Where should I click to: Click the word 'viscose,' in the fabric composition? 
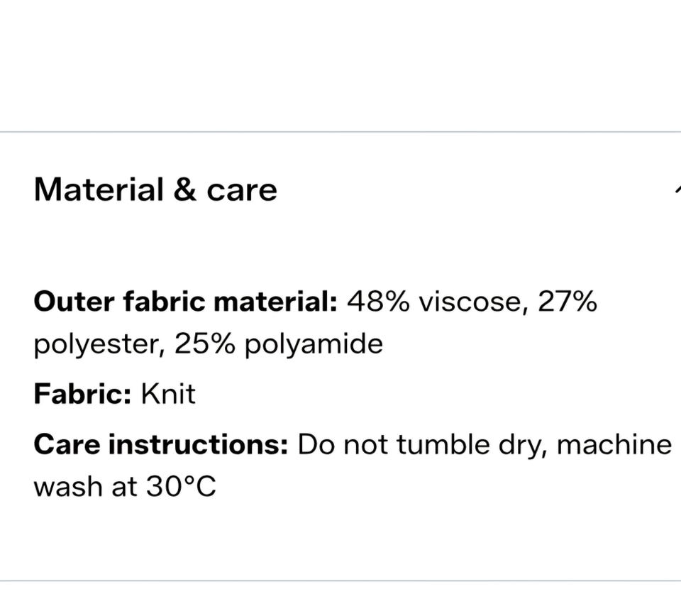(473, 302)
